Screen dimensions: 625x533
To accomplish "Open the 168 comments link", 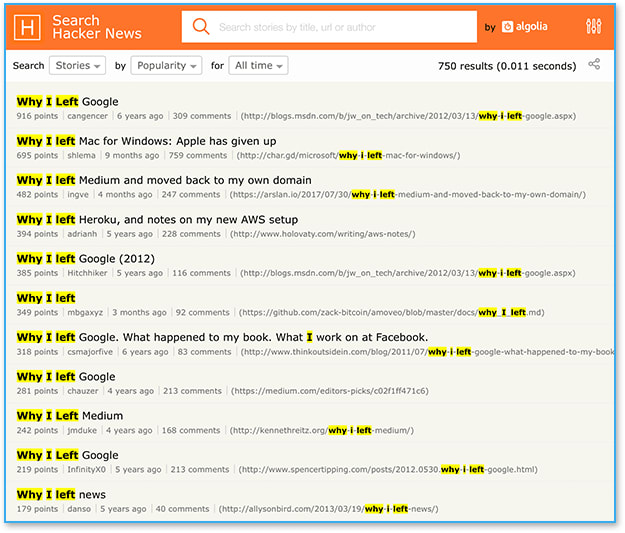I will coord(191,431).
